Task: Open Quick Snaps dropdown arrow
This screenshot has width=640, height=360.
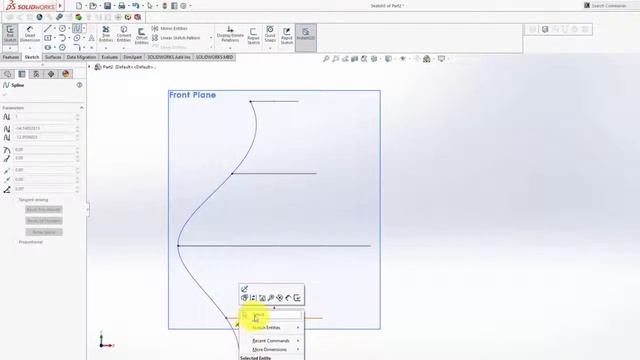Action: coord(270,48)
